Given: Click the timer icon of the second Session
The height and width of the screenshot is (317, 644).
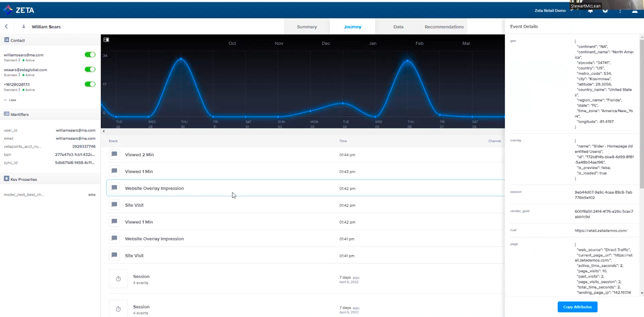Looking at the screenshot, I should coord(118,309).
